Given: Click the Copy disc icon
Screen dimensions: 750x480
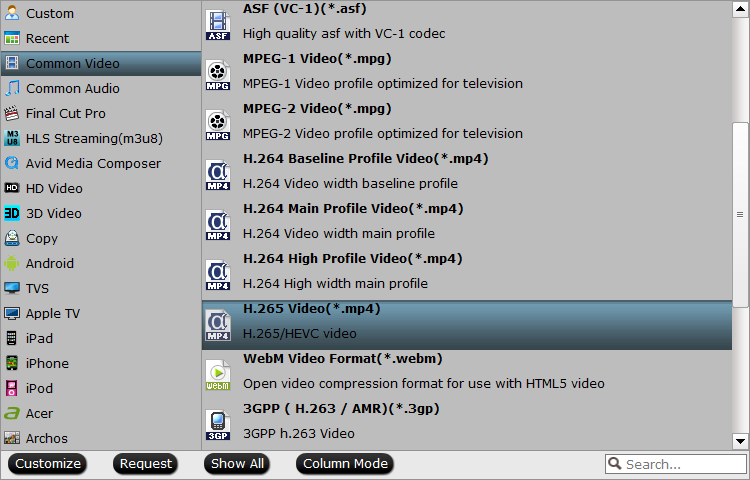Looking at the screenshot, I should [x=12, y=238].
